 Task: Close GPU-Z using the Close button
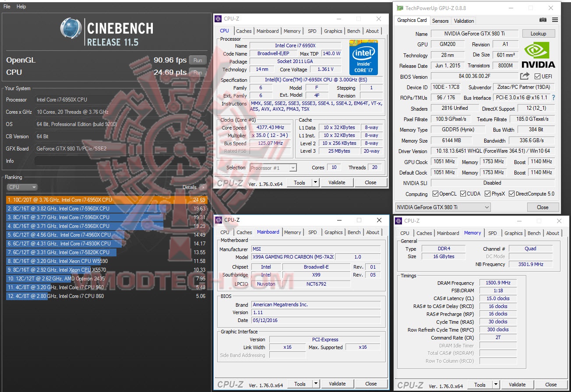pyautogui.click(x=543, y=207)
